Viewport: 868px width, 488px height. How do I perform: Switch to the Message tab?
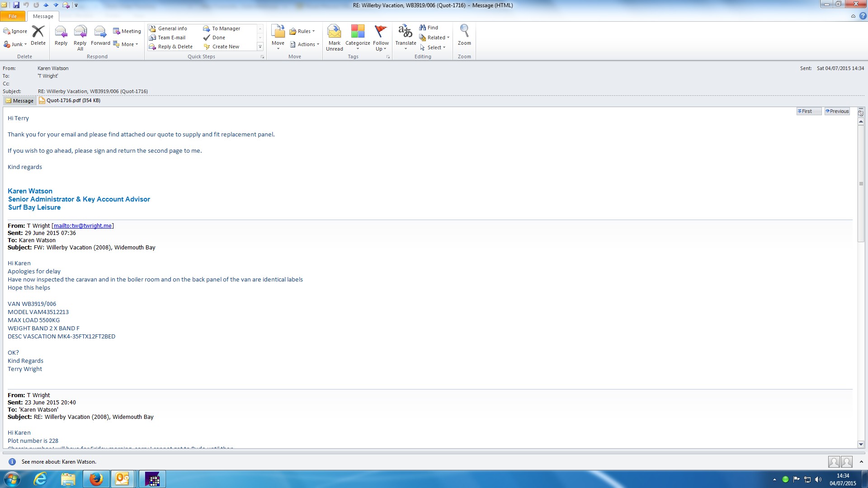click(43, 16)
